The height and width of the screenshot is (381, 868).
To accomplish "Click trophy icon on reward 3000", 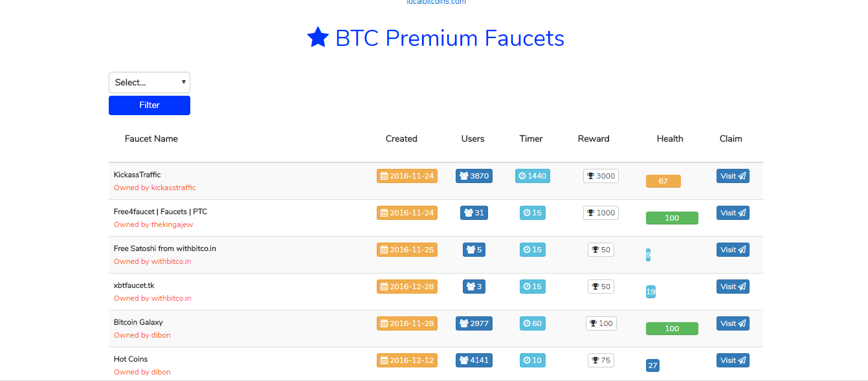I will click(590, 176).
